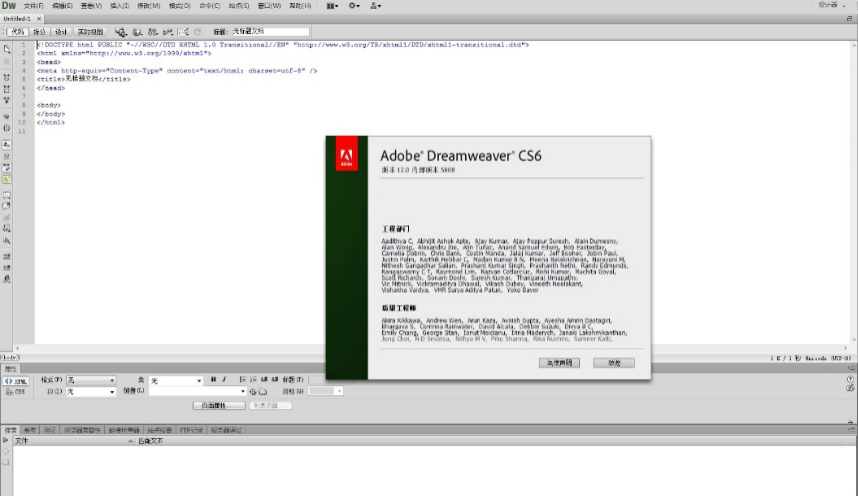858x496 pixels.
Task: Click the Select Parent Tag icon
Action: 7,117
